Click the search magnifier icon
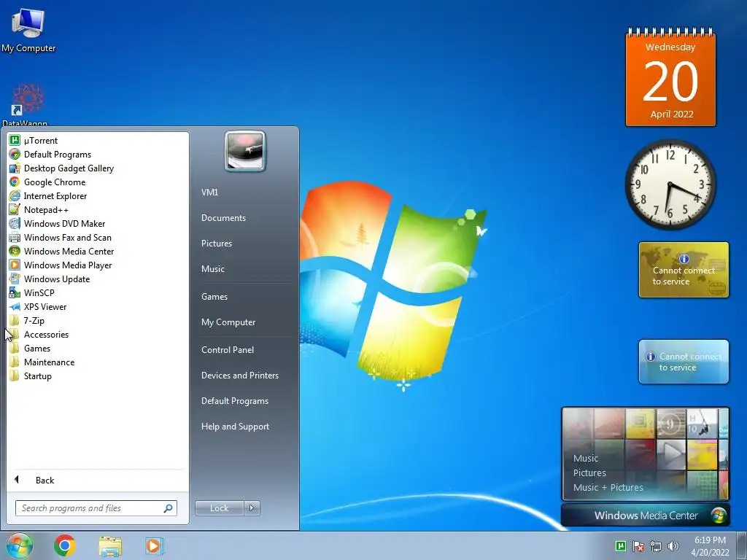747x560 pixels. pos(169,508)
